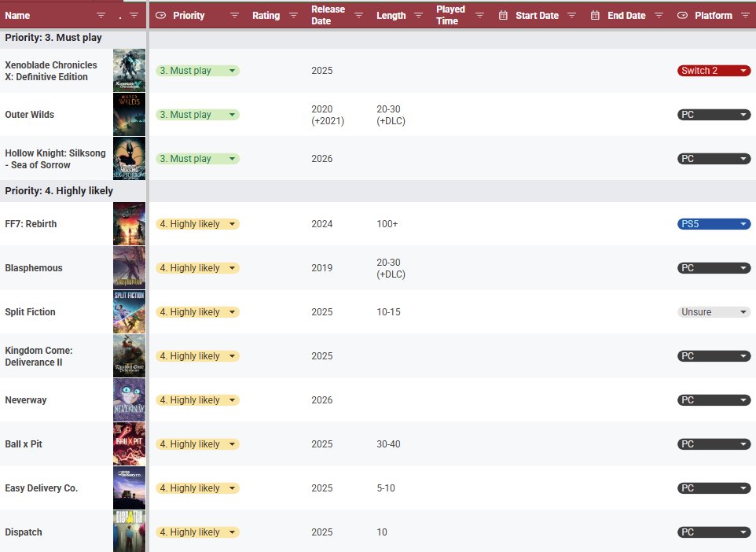Select Length cell '10-15' for Split Fiction
Image resolution: width=756 pixels, height=552 pixels.
coord(400,311)
